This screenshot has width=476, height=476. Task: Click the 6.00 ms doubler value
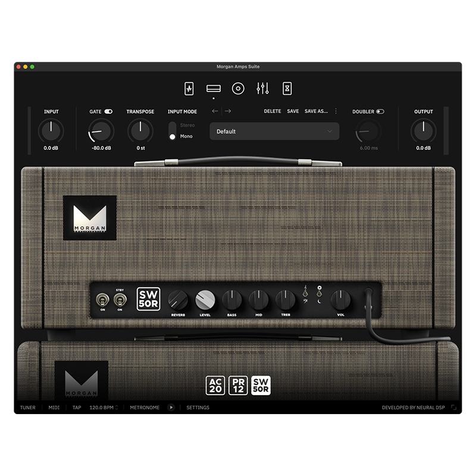point(369,148)
